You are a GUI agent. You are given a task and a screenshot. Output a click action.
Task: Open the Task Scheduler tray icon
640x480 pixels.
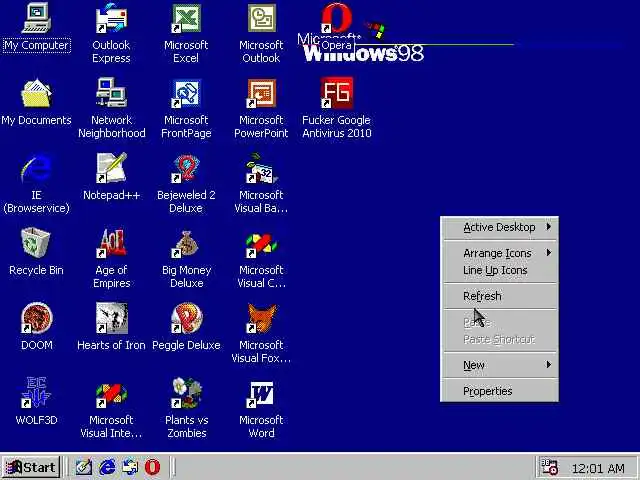549,467
